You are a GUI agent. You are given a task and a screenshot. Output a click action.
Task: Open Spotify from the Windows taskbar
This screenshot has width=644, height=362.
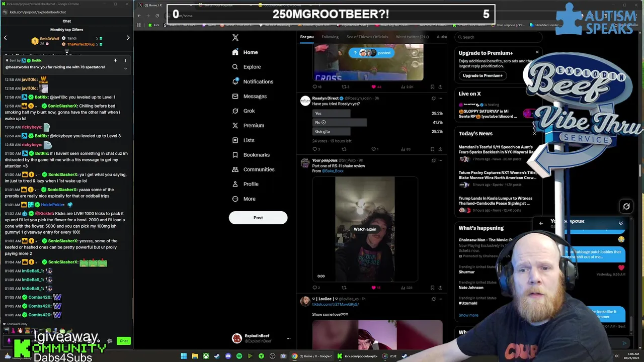239,356
